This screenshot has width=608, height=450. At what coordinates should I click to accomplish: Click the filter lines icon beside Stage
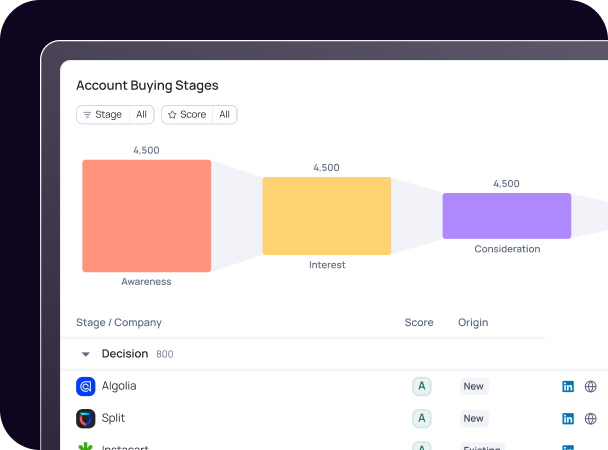pyautogui.click(x=87, y=115)
